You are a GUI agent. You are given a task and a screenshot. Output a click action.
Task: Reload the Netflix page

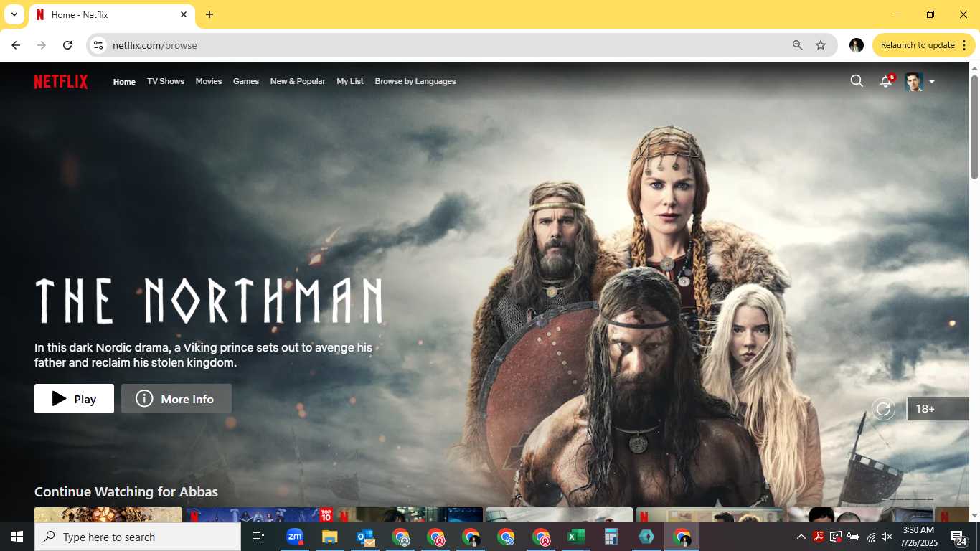[x=67, y=45]
